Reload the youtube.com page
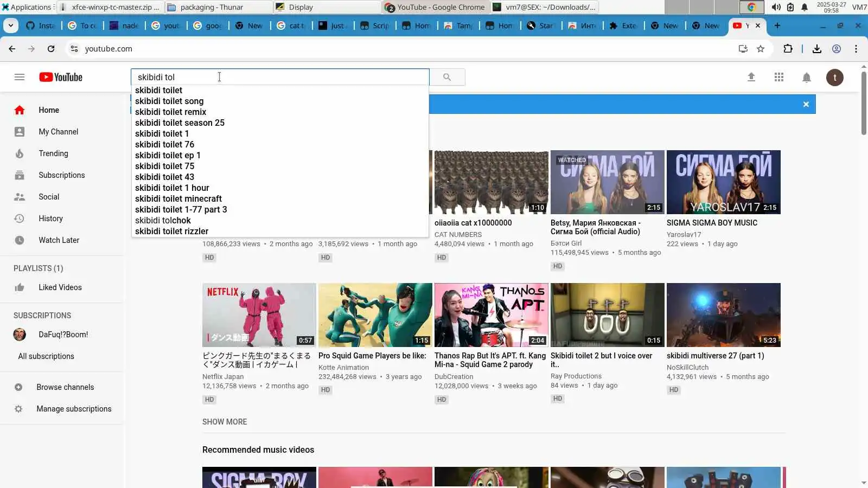Screen dimensions: 868x488 tap(51, 49)
